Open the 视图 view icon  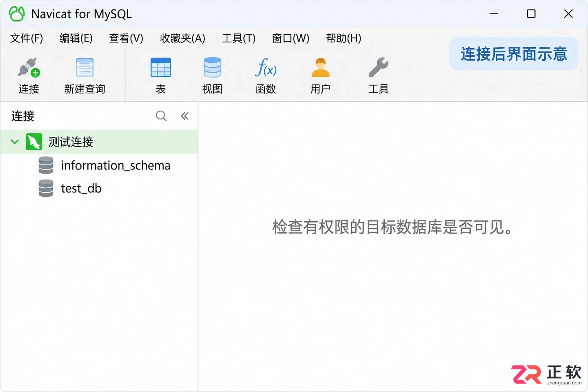(212, 67)
